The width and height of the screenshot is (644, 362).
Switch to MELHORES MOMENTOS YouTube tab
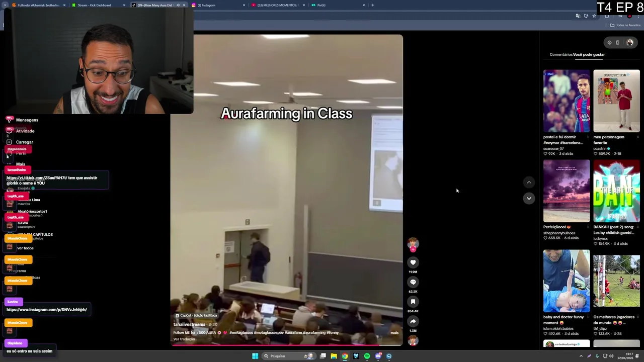pyautogui.click(x=278, y=5)
